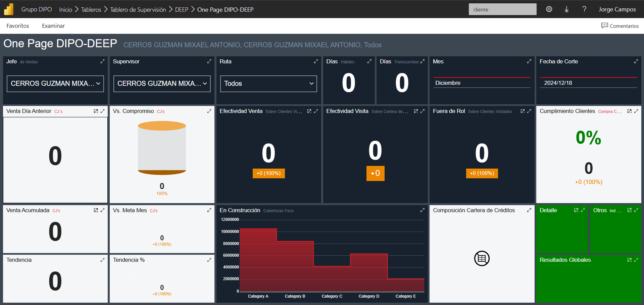This screenshot has height=305, width=644.
Task: Click the Mes field showing Diciembre
Action: [x=482, y=83]
